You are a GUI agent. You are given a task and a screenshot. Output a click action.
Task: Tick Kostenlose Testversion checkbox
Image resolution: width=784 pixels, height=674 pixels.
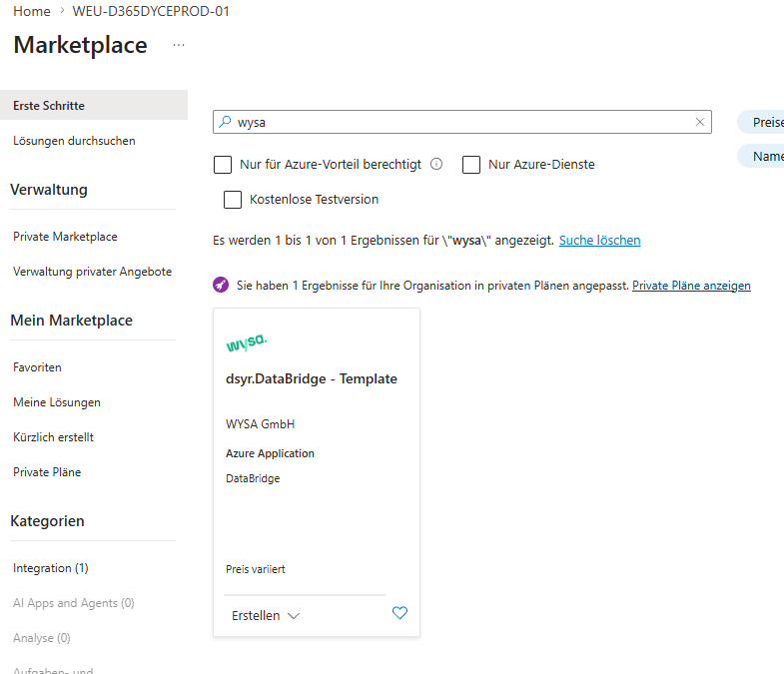tap(233, 200)
